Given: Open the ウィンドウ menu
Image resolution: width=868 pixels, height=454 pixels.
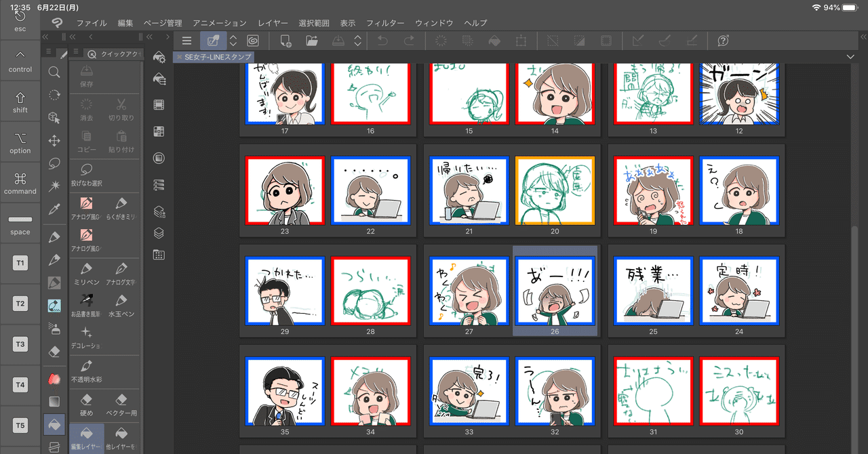Looking at the screenshot, I should (434, 22).
